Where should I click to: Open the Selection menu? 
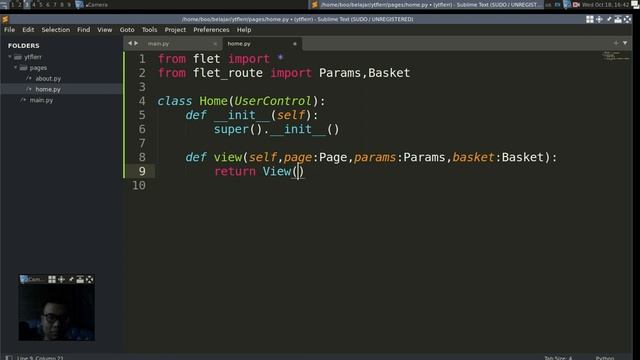tap(56, 30)
